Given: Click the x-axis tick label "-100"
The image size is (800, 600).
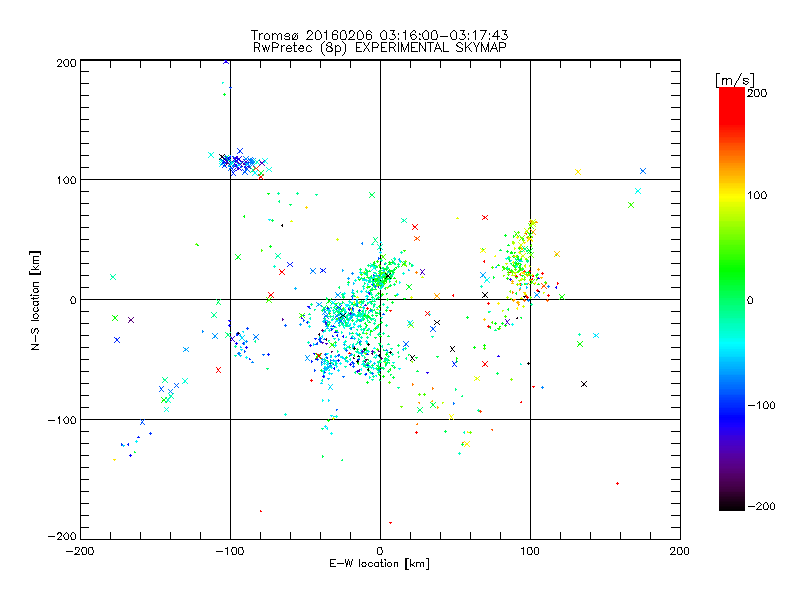Looking at the screenshot, I should click(230, 551).
